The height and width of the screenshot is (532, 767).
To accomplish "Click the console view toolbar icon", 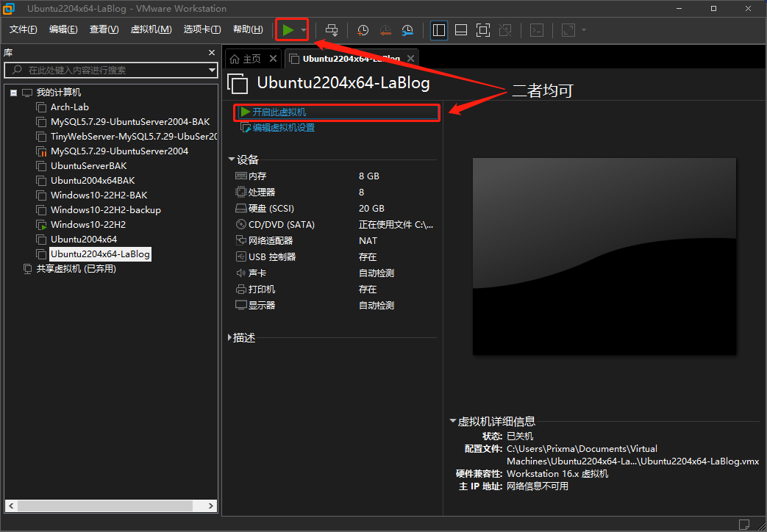I will (x=537, y=30).
